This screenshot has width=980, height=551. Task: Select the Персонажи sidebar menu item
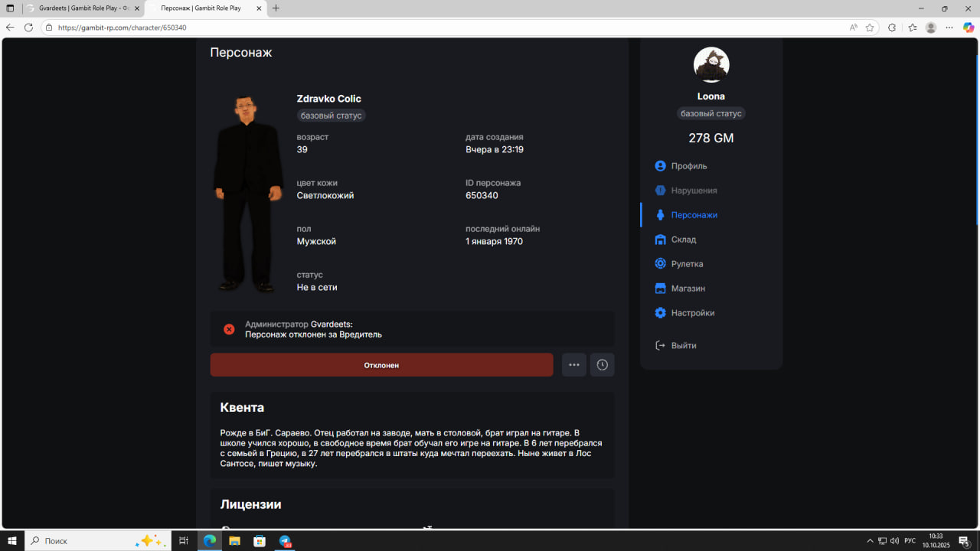click(694, 215)
